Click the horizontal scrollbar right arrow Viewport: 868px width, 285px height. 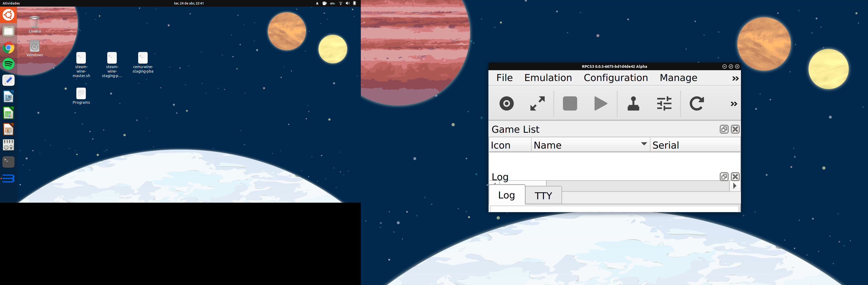[x=735, y=186]
